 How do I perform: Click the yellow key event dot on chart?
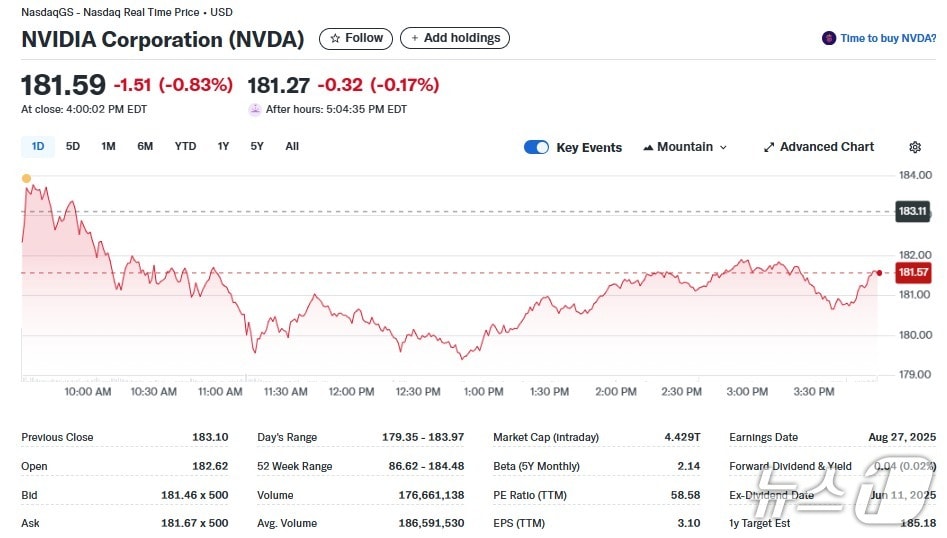[26, 178]
